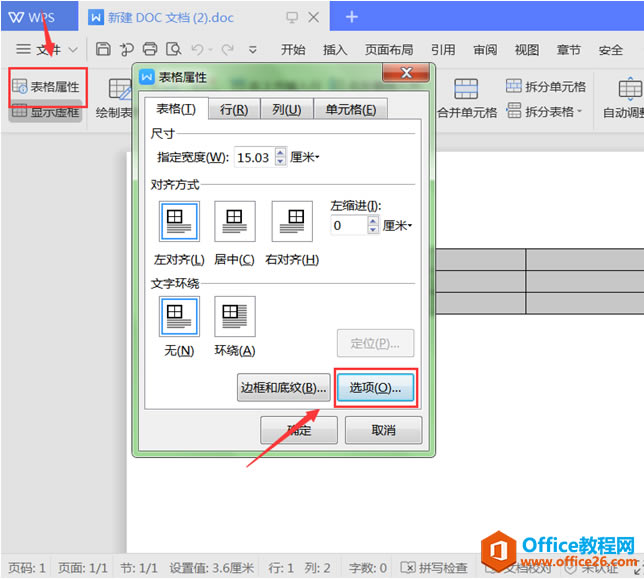644x579 pixels.
Task: Click the 左缩进 value field
Action: coord(349,225)
